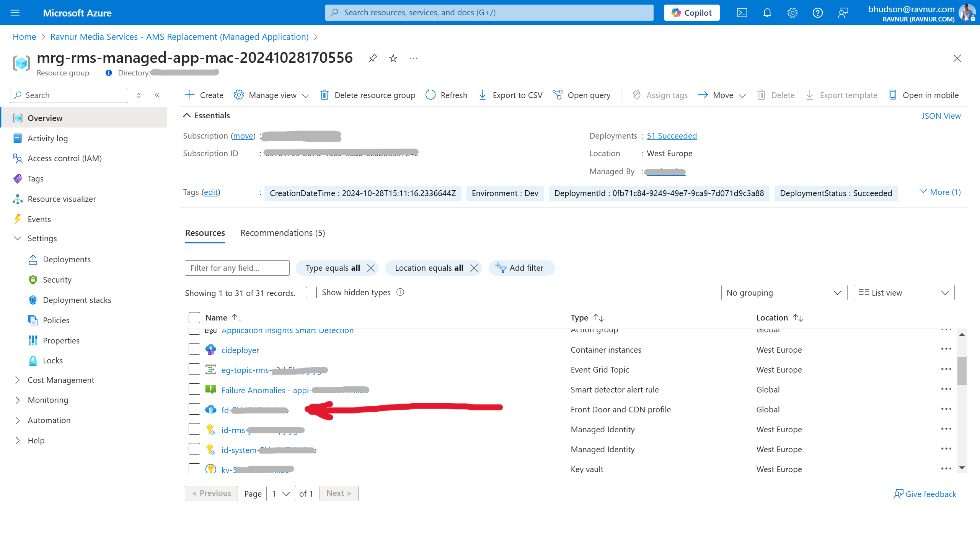The width and height of the screenshot is (980, 533).
Task: Click Give feedback link
Action: 925,494
